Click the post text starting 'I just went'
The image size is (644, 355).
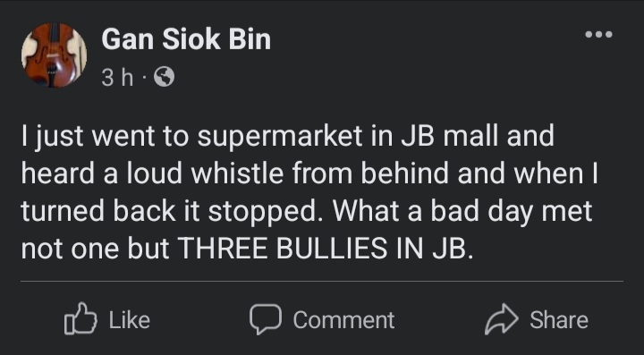tap(309, 192)
